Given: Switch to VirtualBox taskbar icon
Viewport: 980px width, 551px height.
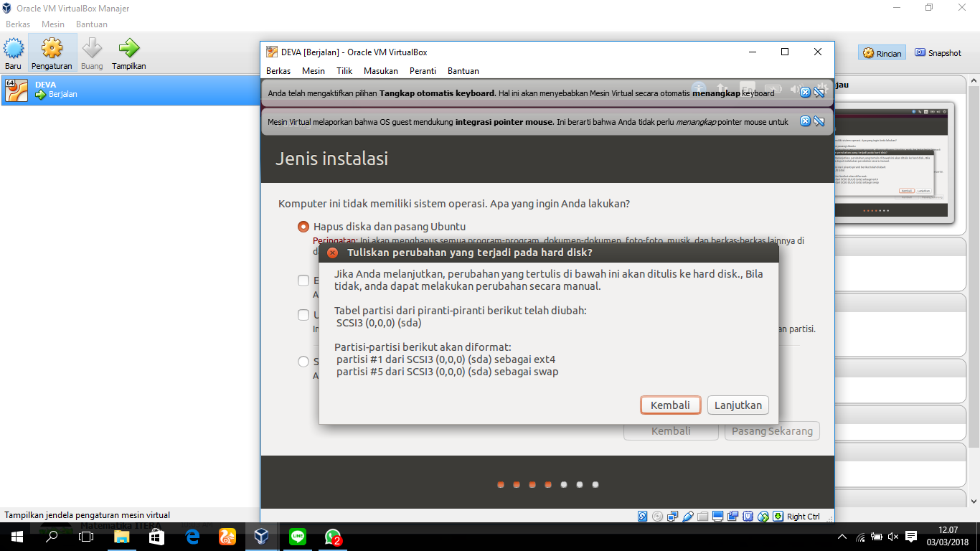Looking at the screenshot, I should (262, 537).
